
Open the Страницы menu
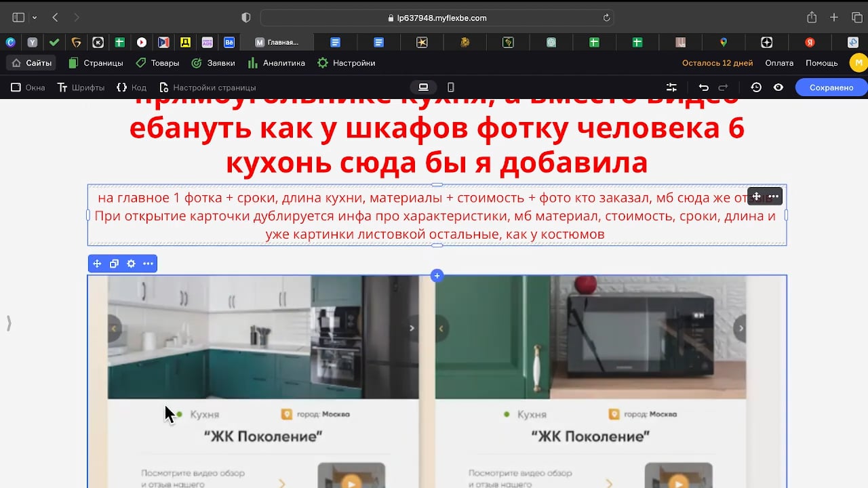96,63
